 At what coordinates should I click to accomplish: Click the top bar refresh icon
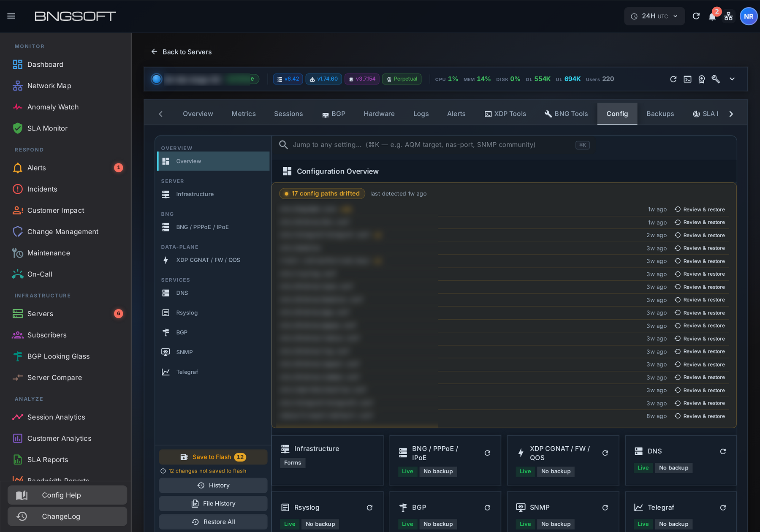pyautogui.click(x=696, y=16)
